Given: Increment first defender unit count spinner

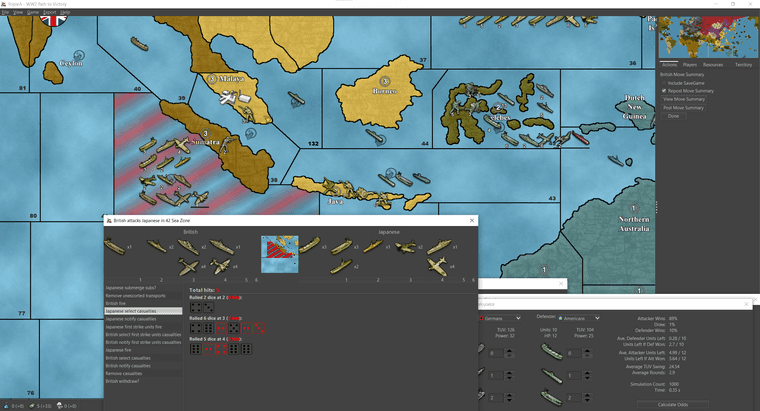Looking at the screenshot, I should [587, 351].
